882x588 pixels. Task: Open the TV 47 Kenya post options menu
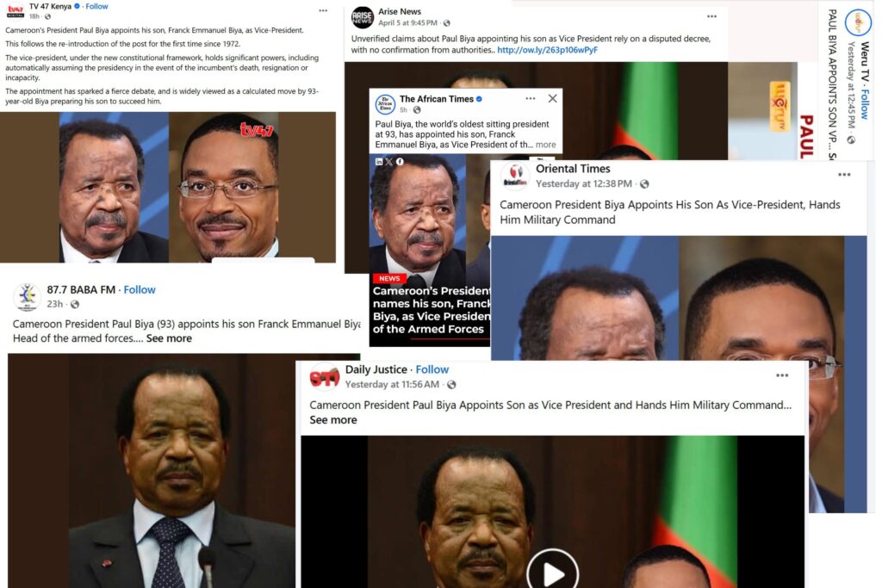tap(323, 10)
